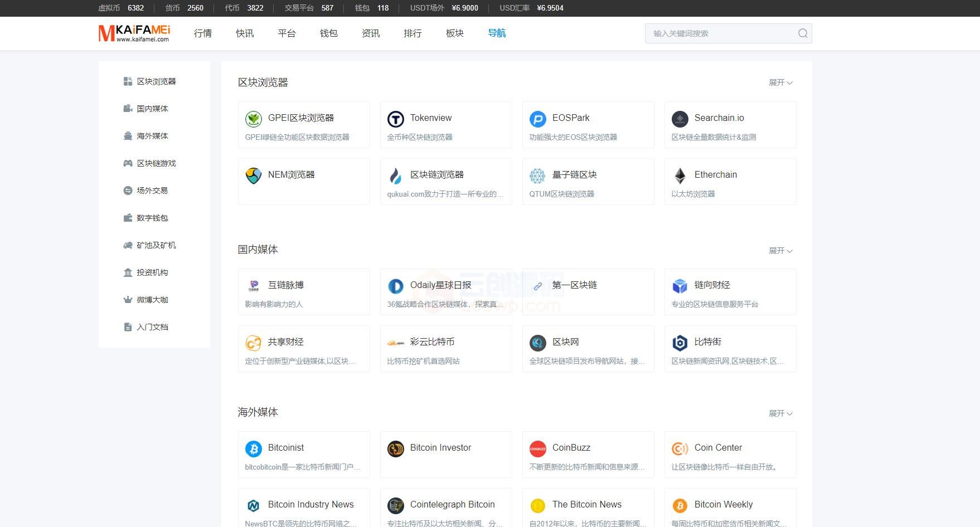Click the 区块链游戏 gamepad icon

(x=128, y=163)
